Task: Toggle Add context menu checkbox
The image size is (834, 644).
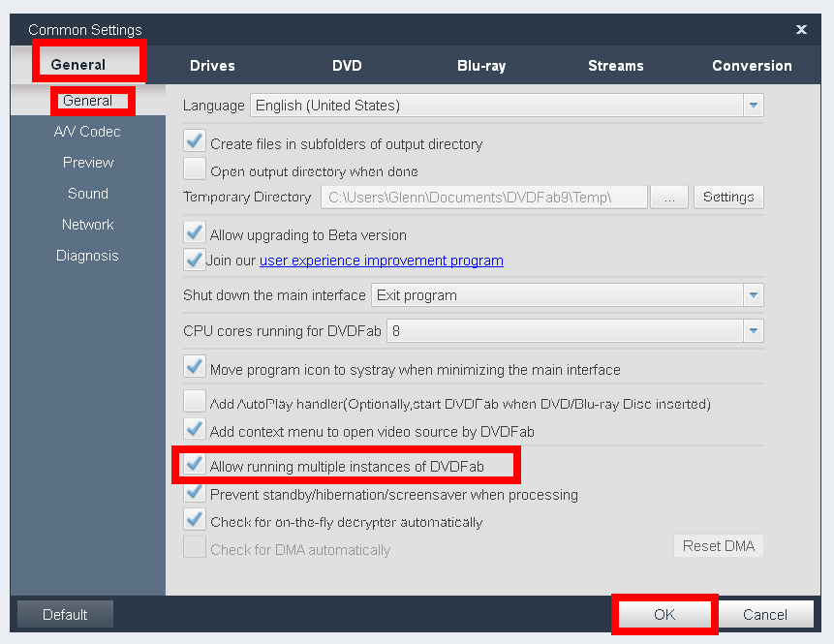Action: tap(195, 428)
